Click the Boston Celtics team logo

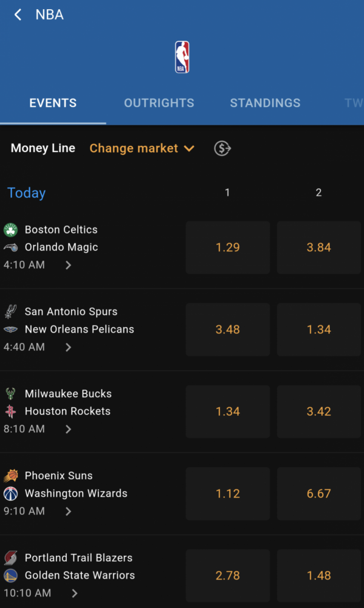[10, 230]
